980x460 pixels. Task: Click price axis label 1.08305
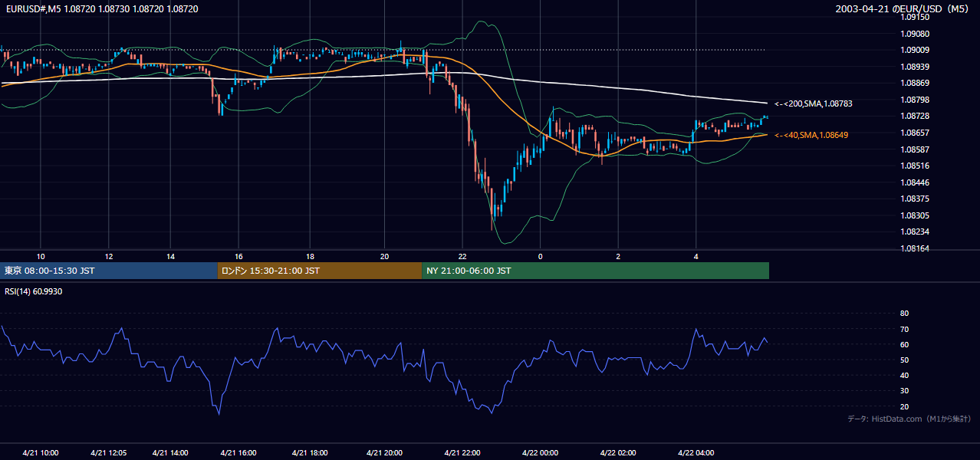click(x=915, y=215)
